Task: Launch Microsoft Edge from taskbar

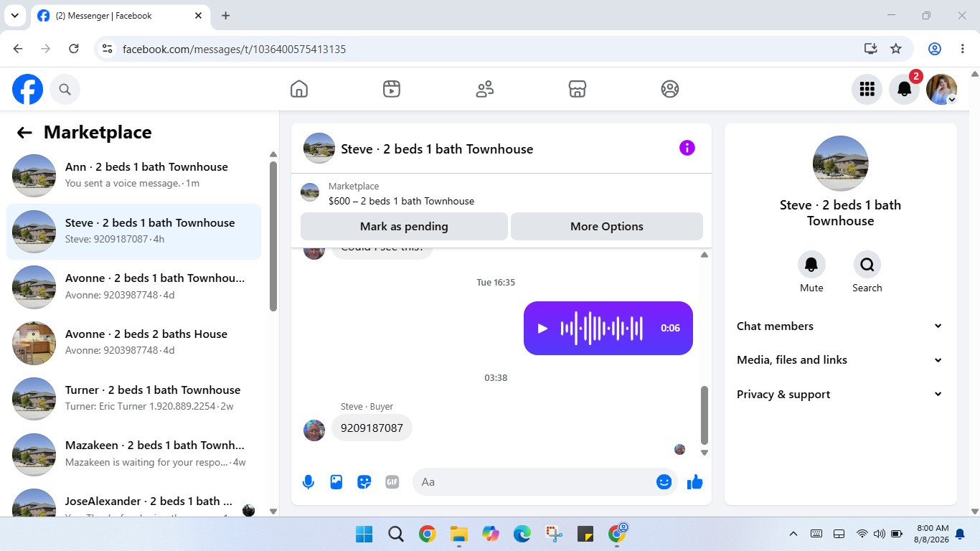Action: (522, 534)
